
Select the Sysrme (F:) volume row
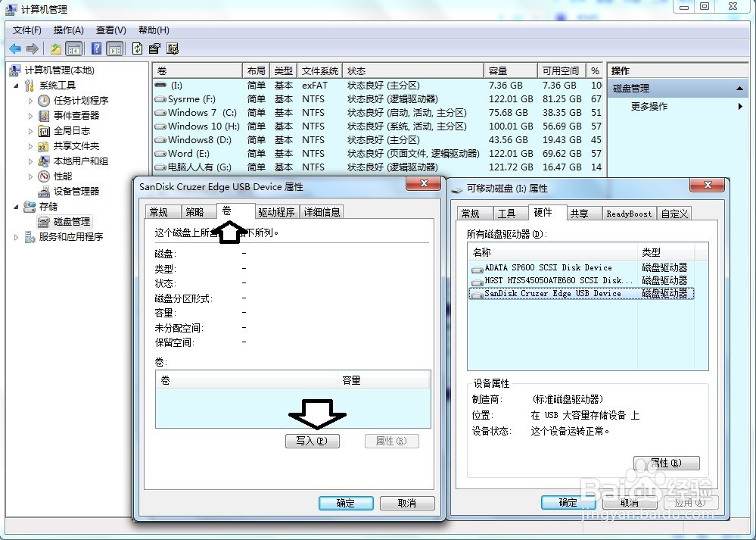click(378, 99)
